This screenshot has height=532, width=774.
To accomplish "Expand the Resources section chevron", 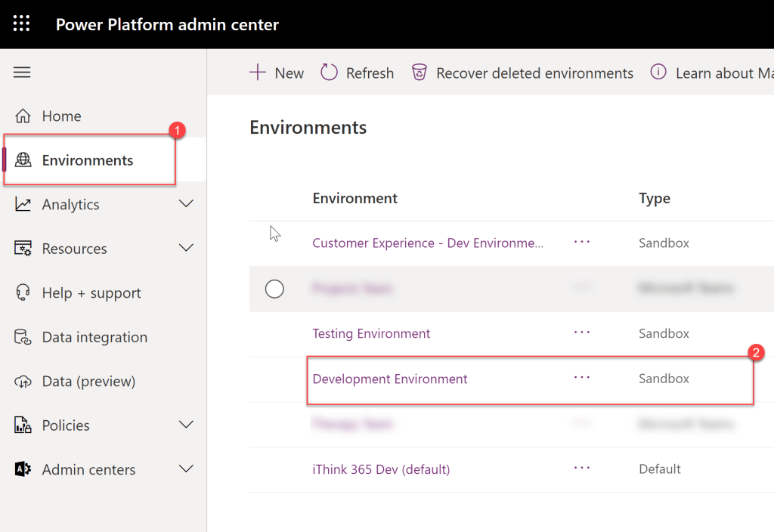I will point(186,249).
